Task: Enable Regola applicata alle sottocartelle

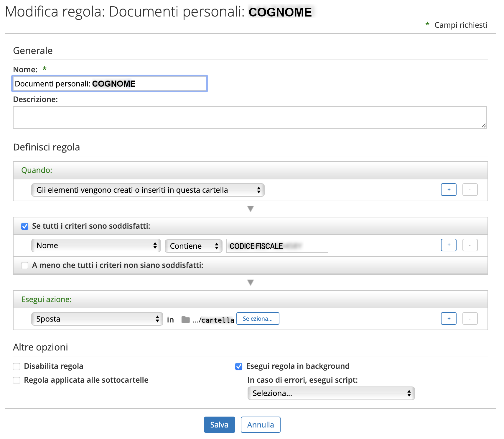Action: tap(17, 380)
